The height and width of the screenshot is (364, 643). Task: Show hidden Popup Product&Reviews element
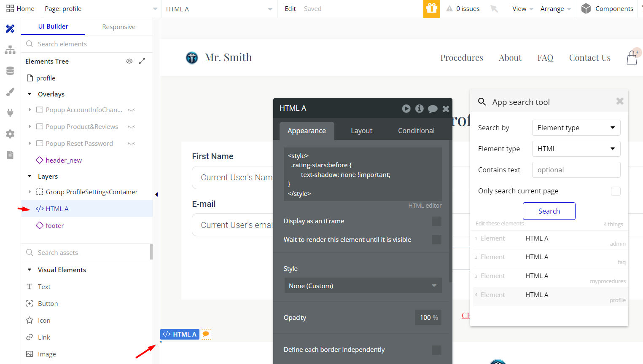pos(131,127)
